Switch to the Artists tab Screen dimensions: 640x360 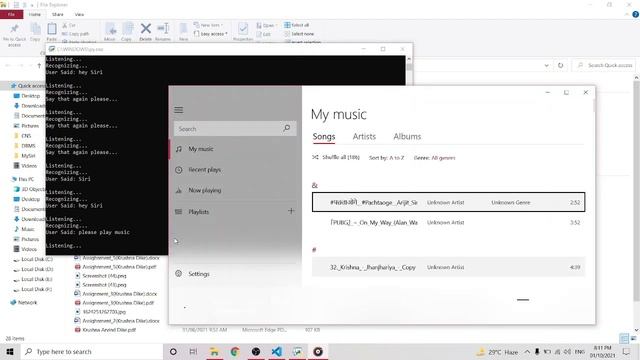pyautogui.click(x=364, y=136)
